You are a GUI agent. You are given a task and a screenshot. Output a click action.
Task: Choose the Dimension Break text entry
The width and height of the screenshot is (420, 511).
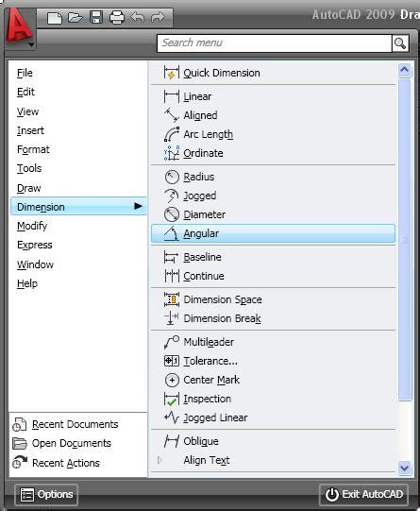[222, 318]
